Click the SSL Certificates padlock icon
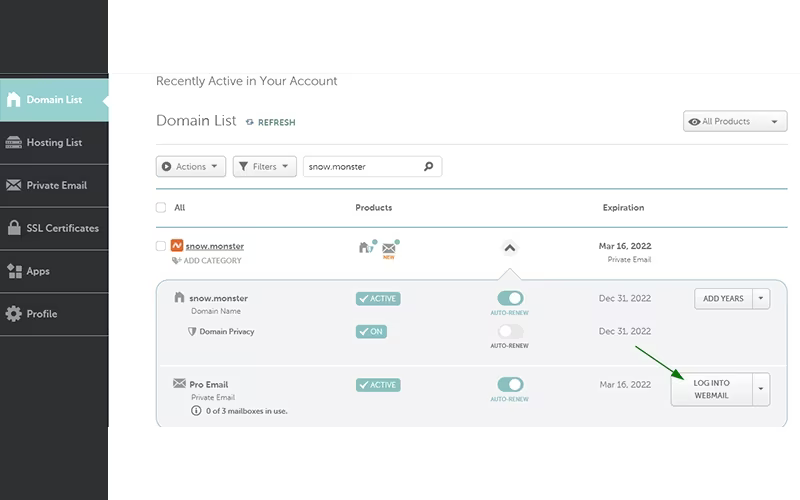The height and width of the screenshot is (500, 800). coord(14,228)
